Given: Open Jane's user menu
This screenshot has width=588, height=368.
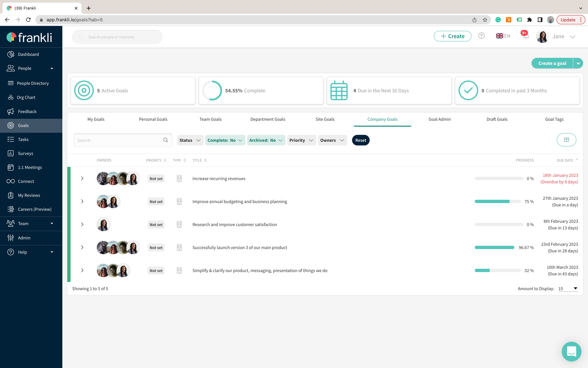Looking at the screenshot, I should pos(556,36).
